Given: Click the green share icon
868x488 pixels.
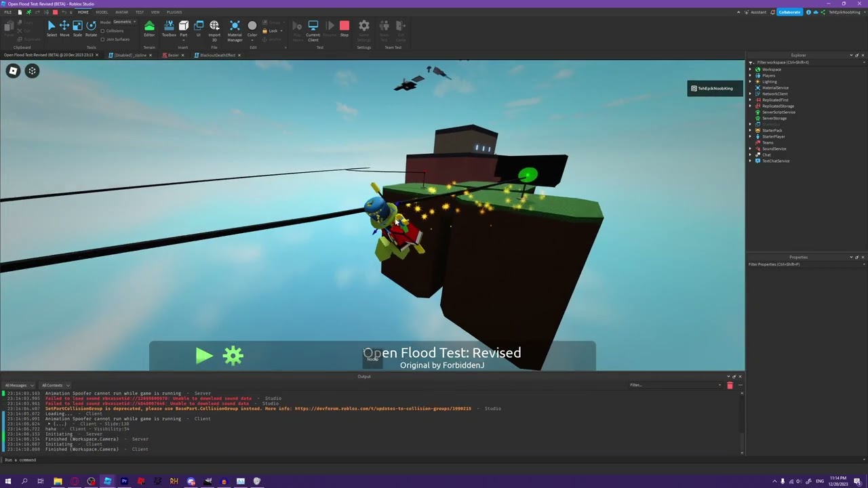Looking at the screenshot, I should point(823,12).
